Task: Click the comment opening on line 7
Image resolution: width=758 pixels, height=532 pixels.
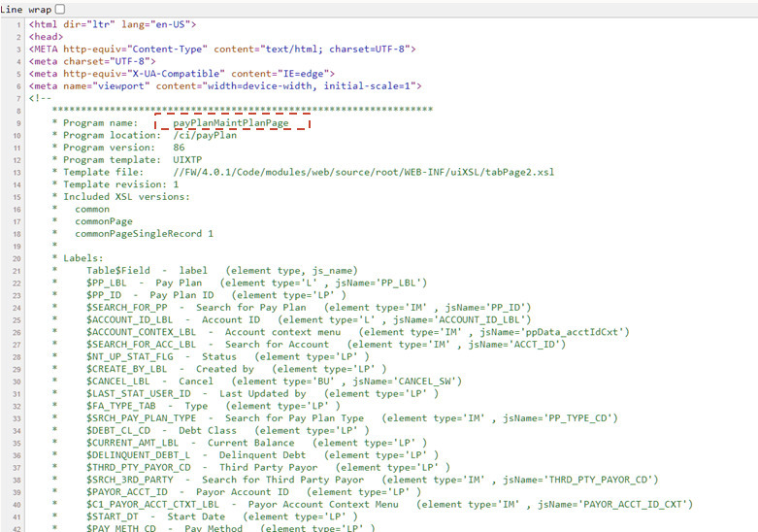Action: 40,98
